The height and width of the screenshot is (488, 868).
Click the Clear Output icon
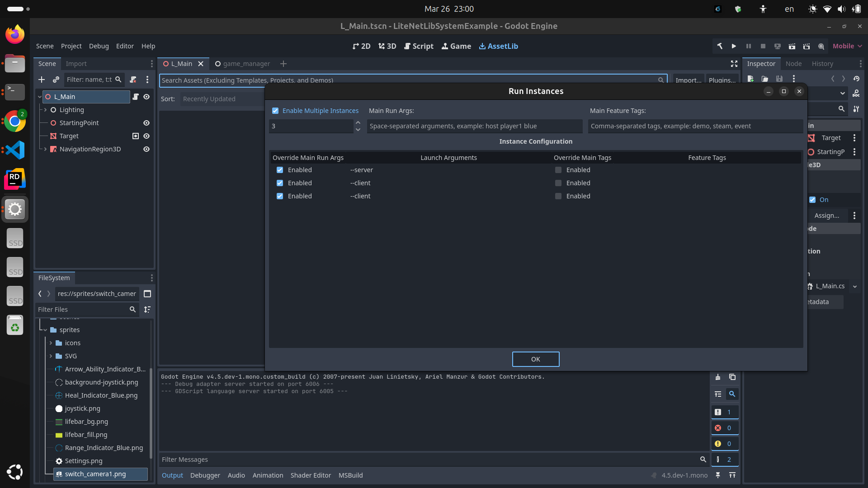click(718, 377)
